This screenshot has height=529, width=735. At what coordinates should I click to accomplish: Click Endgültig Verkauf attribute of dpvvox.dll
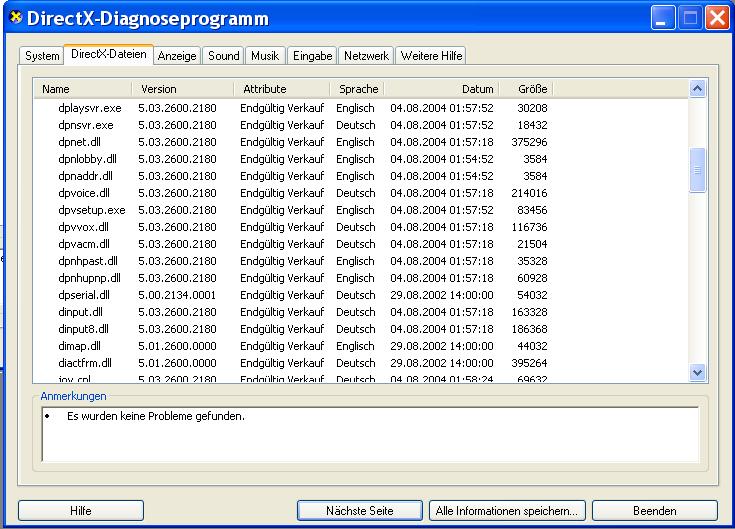pos(282,227)
